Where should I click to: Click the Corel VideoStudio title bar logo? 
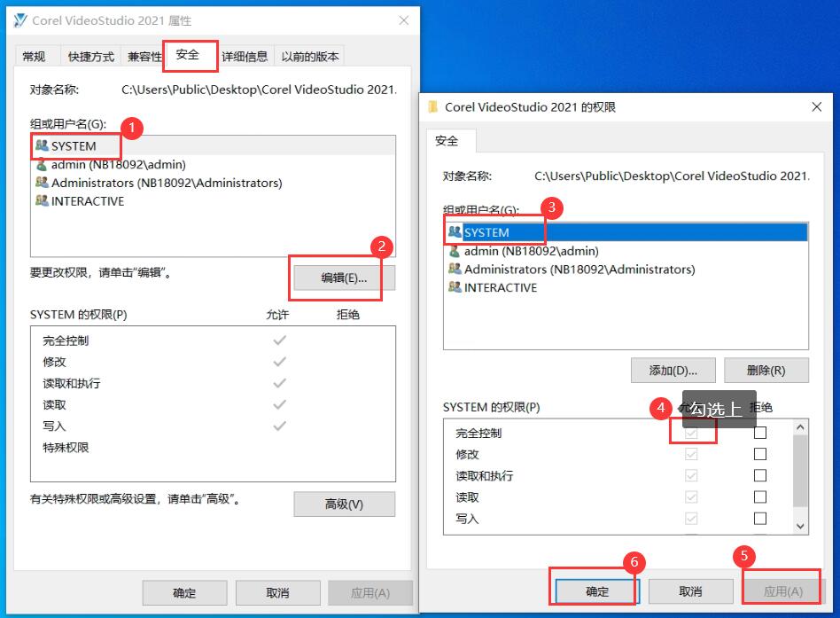pyautogui.click(x=20, y=20)
